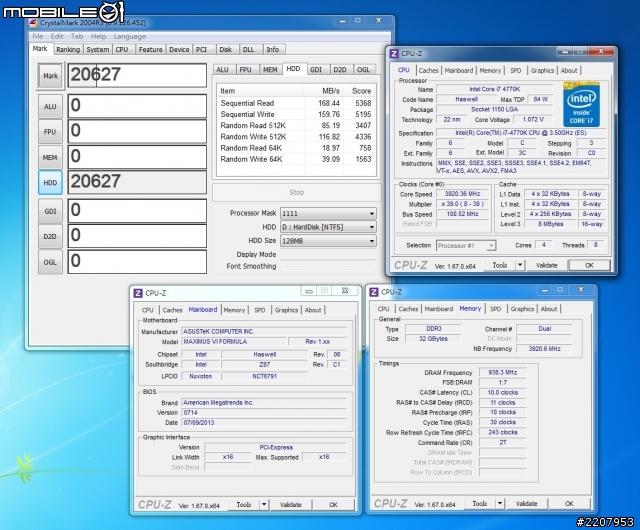Switch to the Ranking tab in CrystalMark
The image size is (640, 530).
pos(68,49)
